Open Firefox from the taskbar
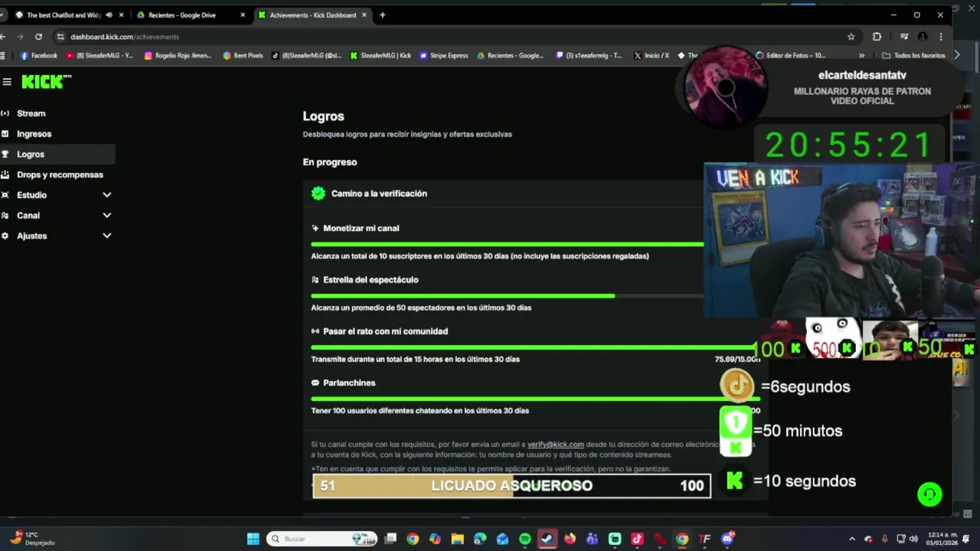980x551 pixels. [570, 539]
